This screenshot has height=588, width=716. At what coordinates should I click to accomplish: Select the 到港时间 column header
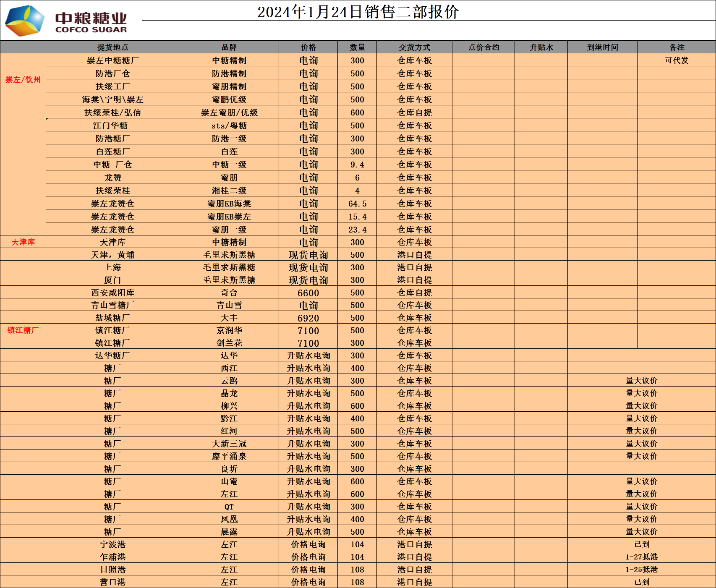pyautogui.click(x=602, y=47)
